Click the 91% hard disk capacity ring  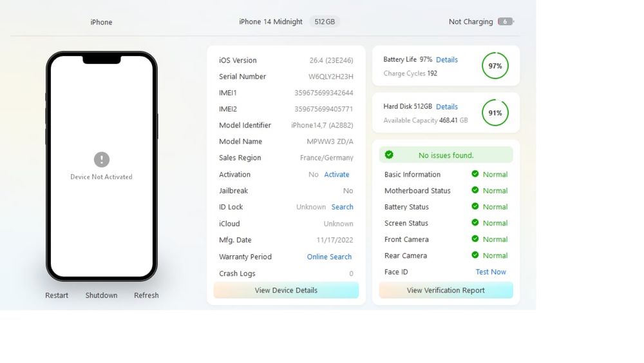click(495, 113)
